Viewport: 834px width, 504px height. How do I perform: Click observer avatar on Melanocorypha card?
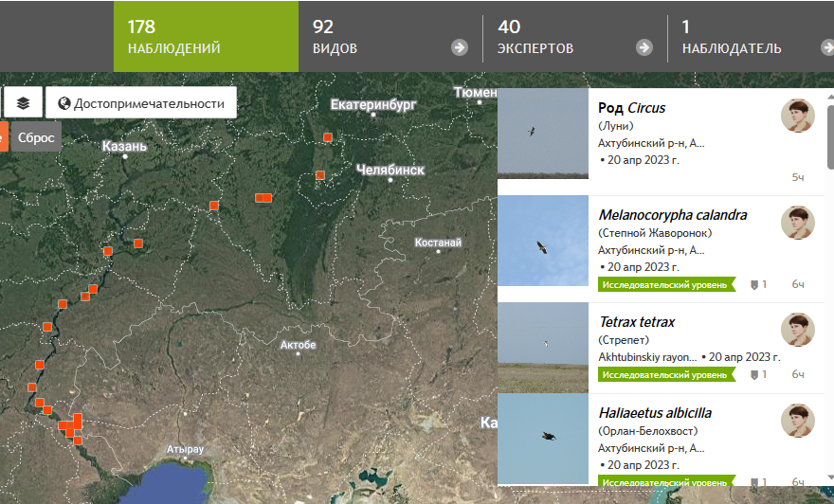[x=798, y=223]
